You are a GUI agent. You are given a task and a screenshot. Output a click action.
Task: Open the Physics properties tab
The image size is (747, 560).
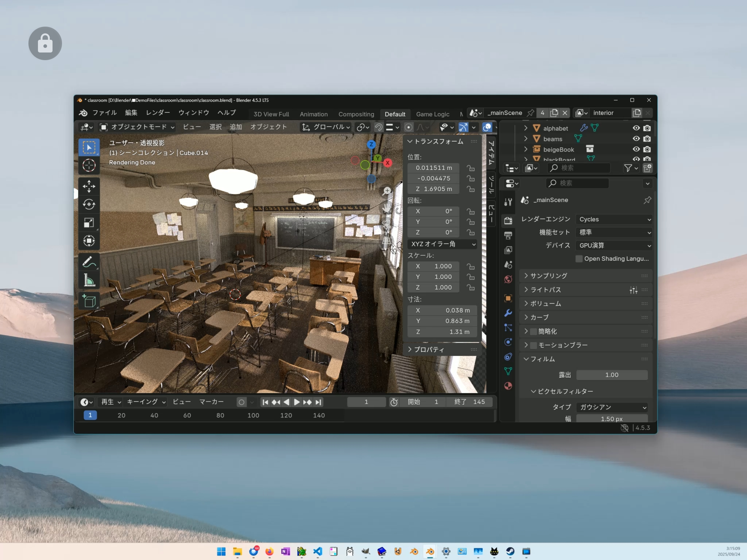click(x=508, y=342)
